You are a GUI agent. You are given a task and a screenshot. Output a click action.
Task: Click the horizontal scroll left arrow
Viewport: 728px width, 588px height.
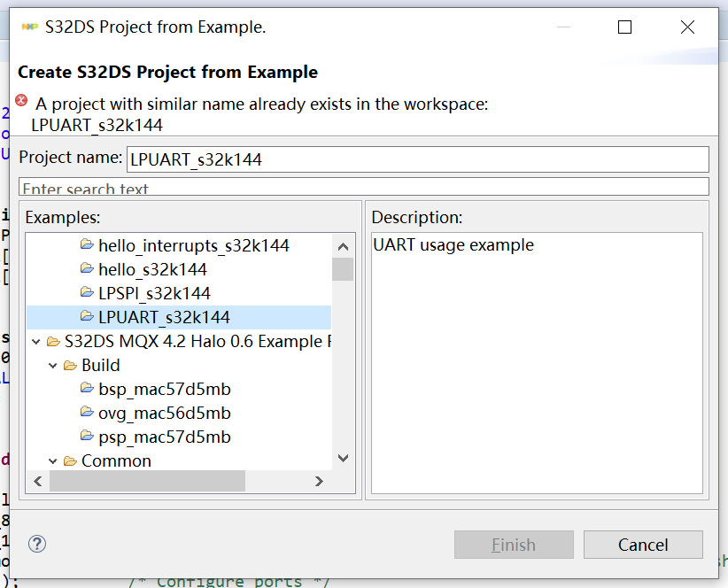pos(39,481)
